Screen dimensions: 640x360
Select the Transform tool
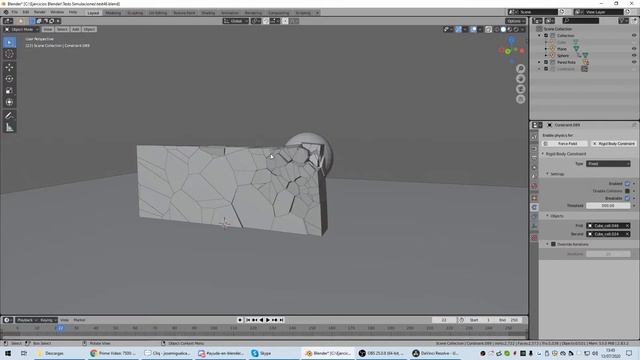pyautogui.click(x=9, y=102)
